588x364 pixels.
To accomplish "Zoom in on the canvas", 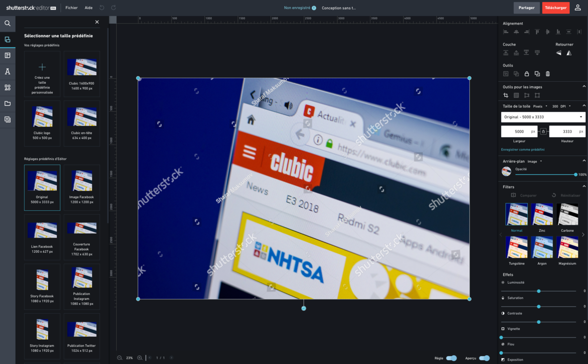I will pyautogui.click(x=140, y=358).
